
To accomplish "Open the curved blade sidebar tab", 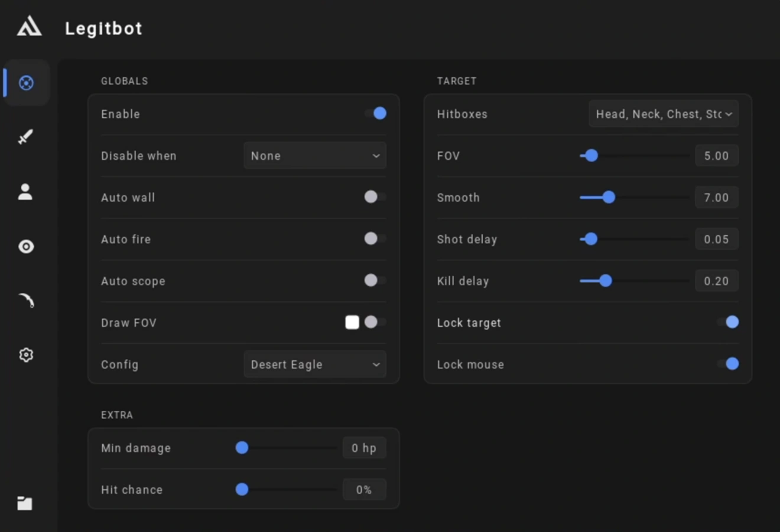I will (x=26, y=301).
